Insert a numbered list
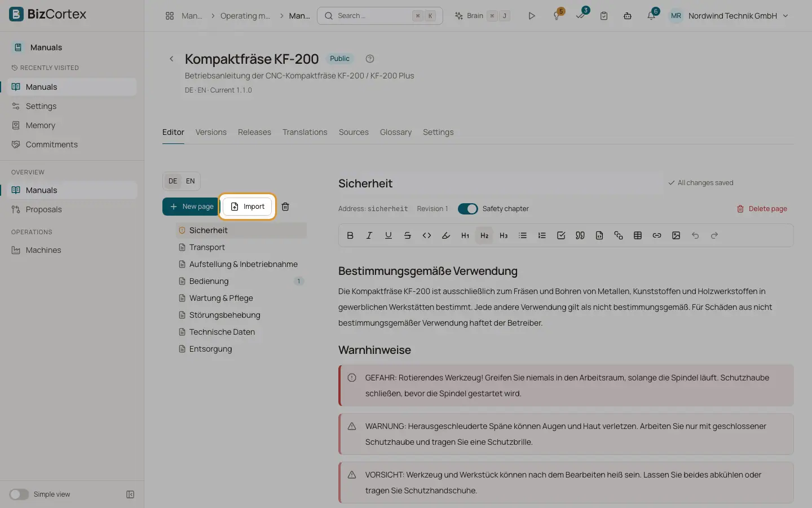The width and height of the screenshot is (812, 508). pos(542,235)
